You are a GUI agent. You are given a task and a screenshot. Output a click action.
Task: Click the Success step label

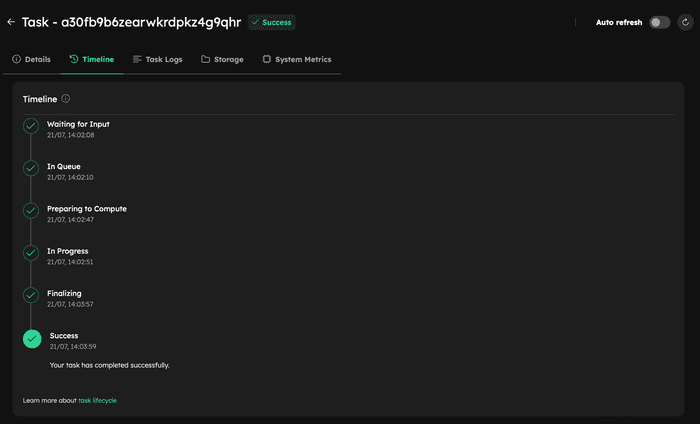[64, 336]
